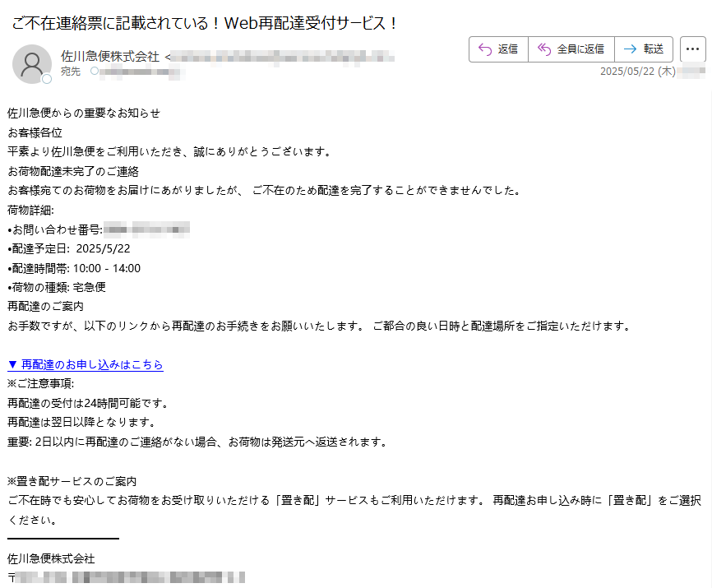Click the 佐川急便株式会社 signature text
The width and height of the screenshot is (712, 588).
pyautogui.click(x=51, y=559)
